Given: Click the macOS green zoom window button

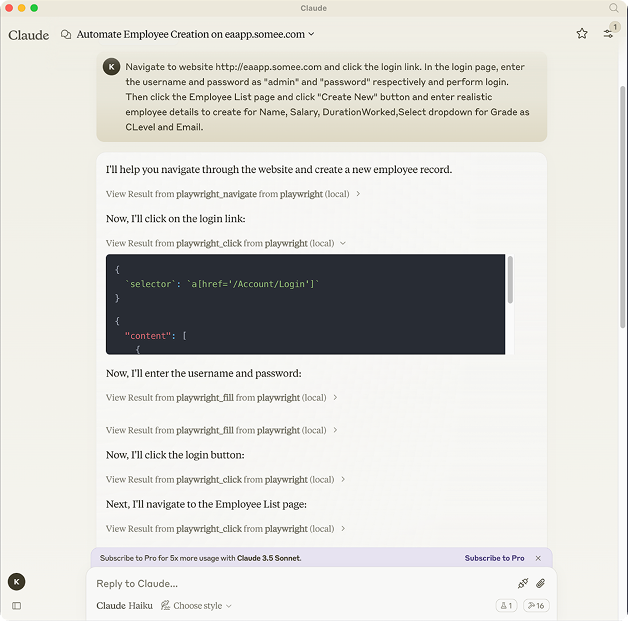Looking at the screenshot, I should tap(34, 8).
